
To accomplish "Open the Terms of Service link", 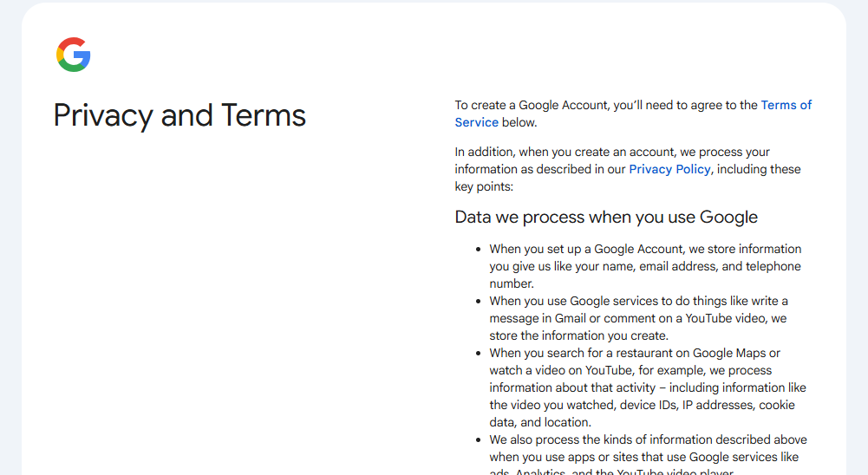I will point(786,105).
